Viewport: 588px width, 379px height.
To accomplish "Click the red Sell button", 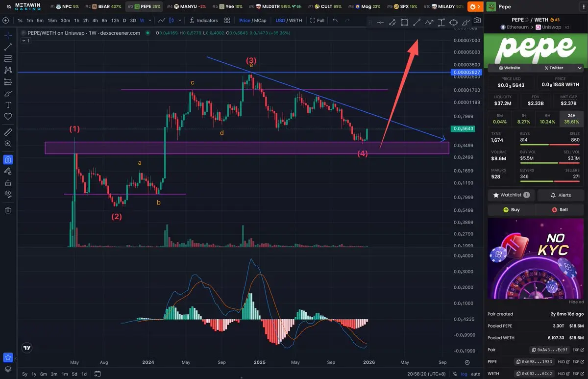I will (561, 209).
